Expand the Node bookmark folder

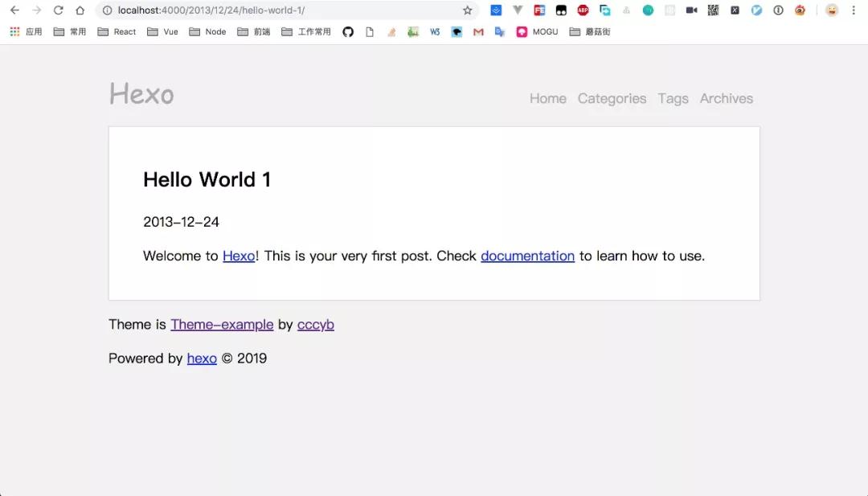[x=207, y=31]
